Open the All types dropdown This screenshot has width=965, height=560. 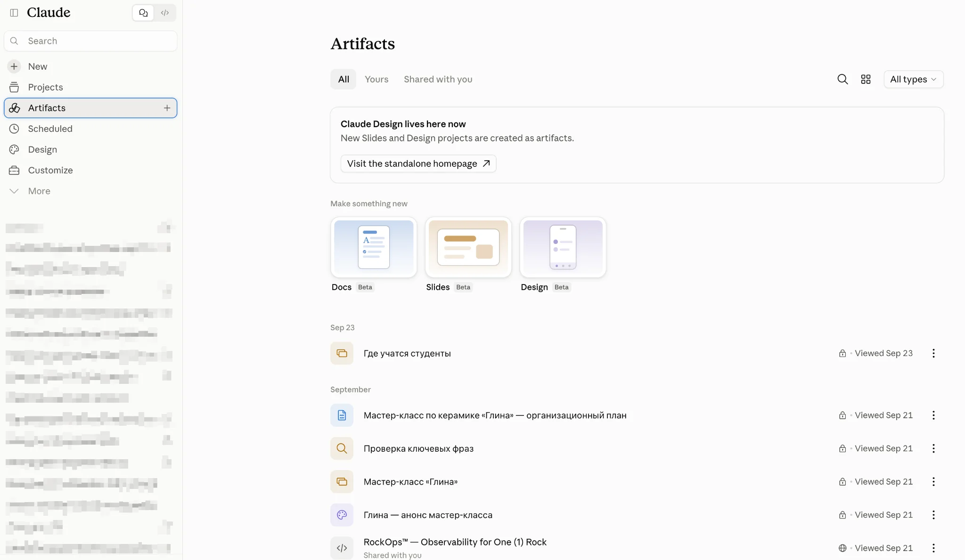(913, 79)
